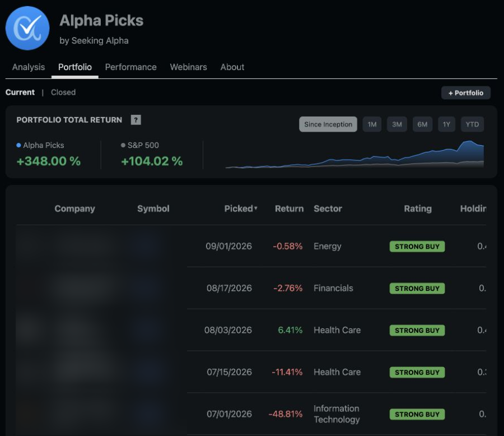Select the 08/17/2026 picked date
Image resolution: width=504 pixels, height=436 pixels.
(x=229, y=288)
